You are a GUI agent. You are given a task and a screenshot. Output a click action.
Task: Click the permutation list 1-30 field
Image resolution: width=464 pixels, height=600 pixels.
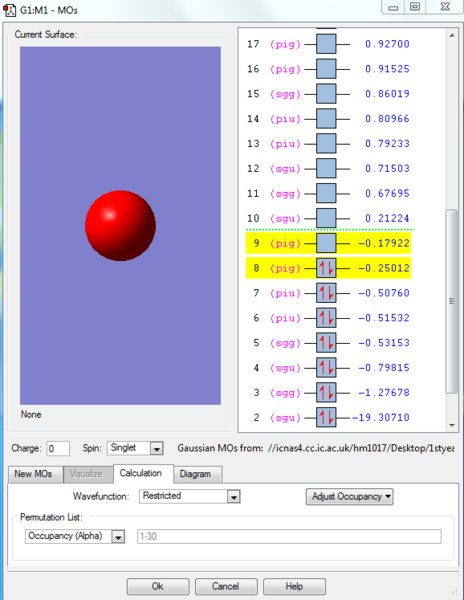pyautogui.click(x=289, y=536)
